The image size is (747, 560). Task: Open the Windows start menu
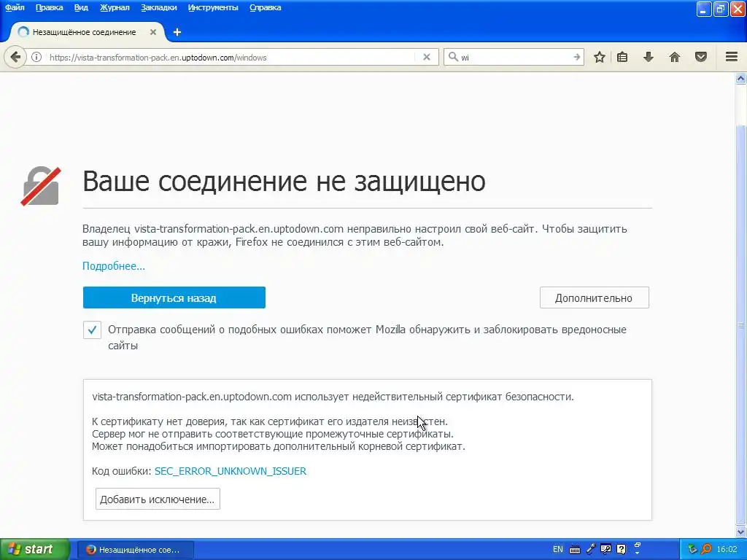pos(34,549)
